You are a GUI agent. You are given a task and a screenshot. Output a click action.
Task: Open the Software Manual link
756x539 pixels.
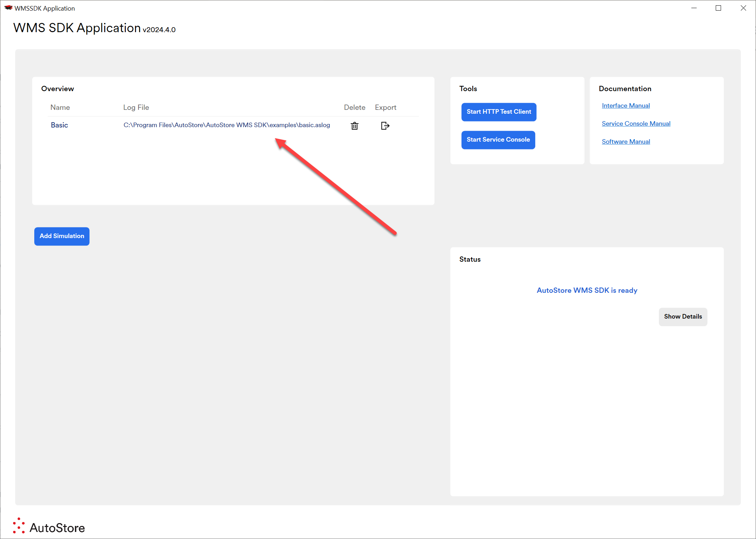626,142
